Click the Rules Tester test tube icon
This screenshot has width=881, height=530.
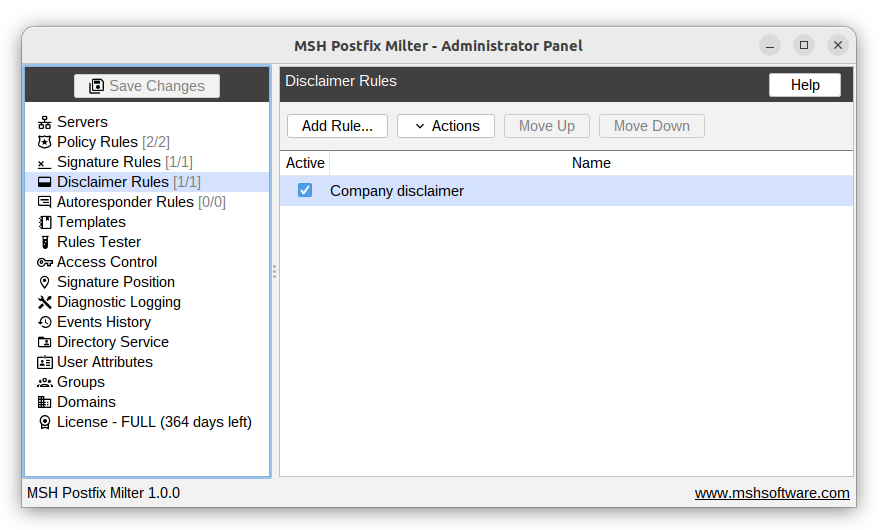coord(45,242)
